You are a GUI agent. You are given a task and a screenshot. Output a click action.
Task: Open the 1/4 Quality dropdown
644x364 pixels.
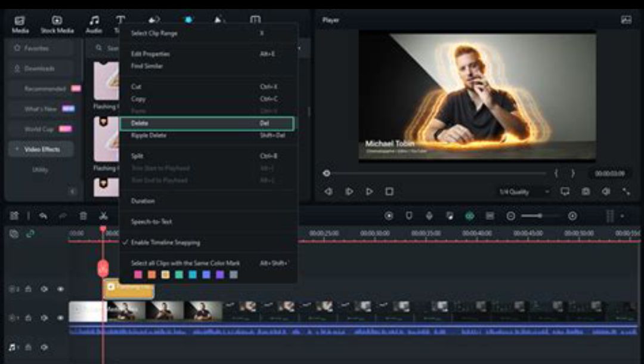coord(524,192)
